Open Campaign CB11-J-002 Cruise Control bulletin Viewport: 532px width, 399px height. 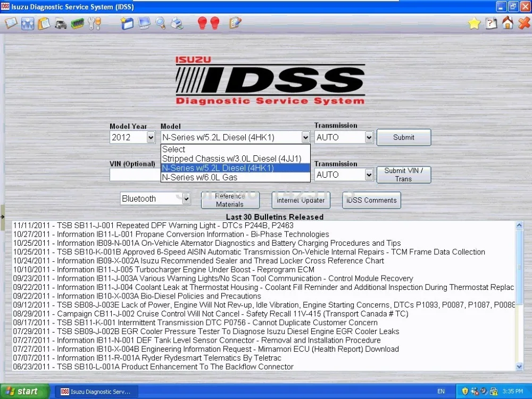pos(211,313)
